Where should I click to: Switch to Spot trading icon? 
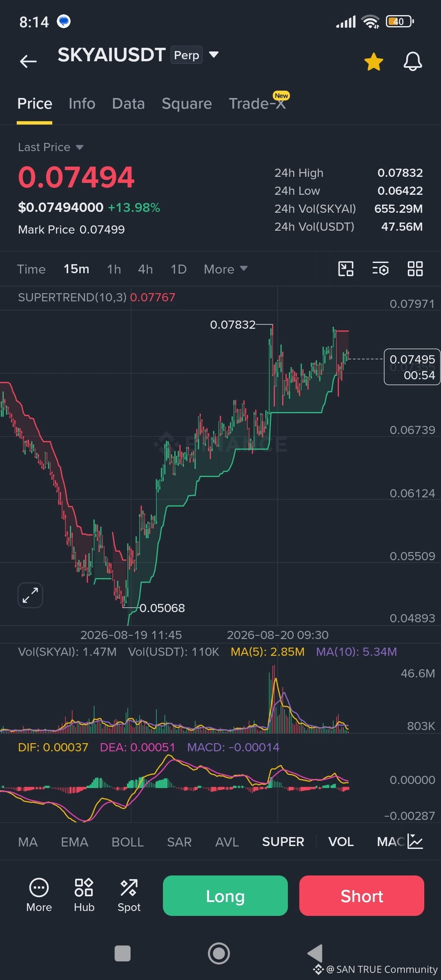coord(129,895)
